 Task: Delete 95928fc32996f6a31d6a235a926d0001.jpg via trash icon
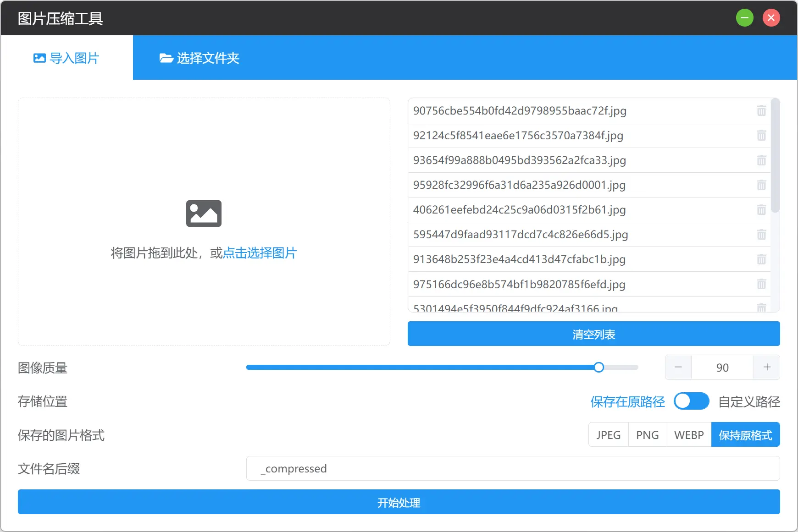pos(762,185)
